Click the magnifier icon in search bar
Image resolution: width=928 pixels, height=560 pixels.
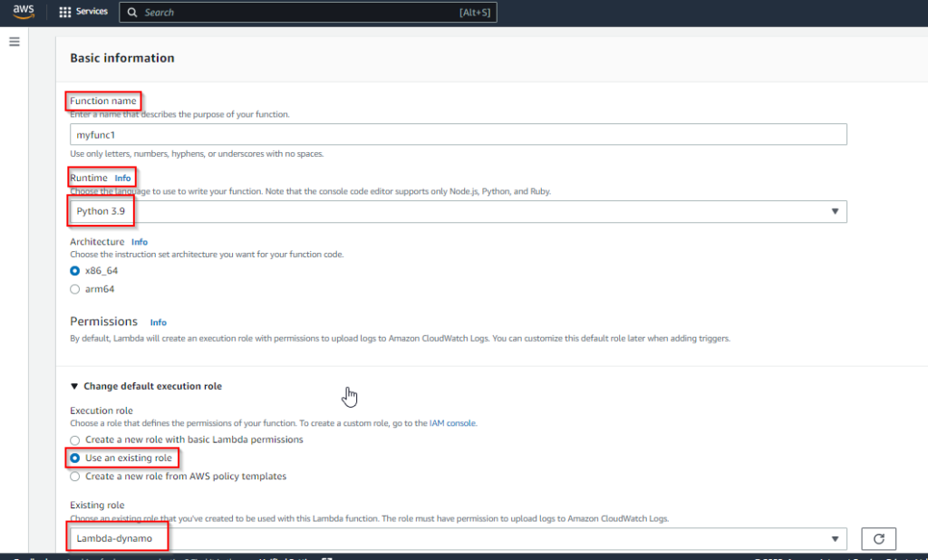pyautogui.click(x=132, y=13)
